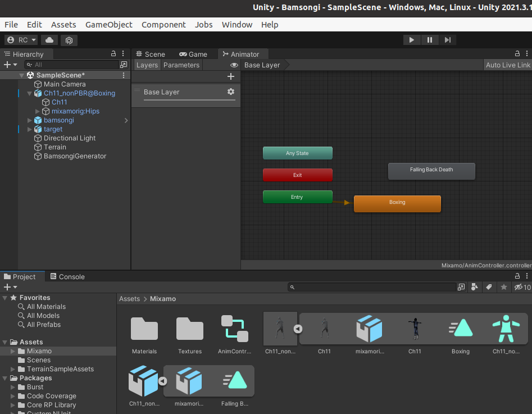Screen dimensions: 532x414
Task: Expand the Mixamo folder in the tree
Action: click(x=12, y=351)
